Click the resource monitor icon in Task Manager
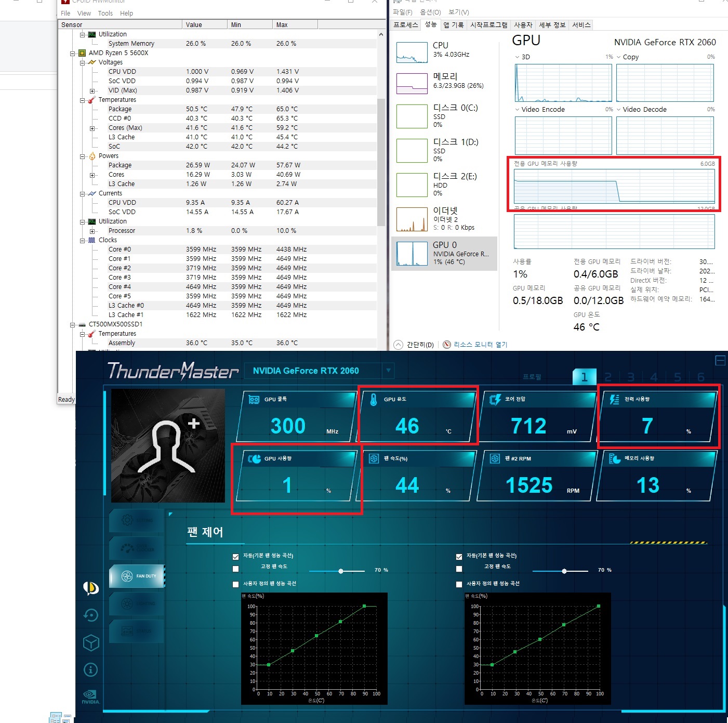Image resolution: width=728 pixels, height=723 pixels. coord(447,345)
